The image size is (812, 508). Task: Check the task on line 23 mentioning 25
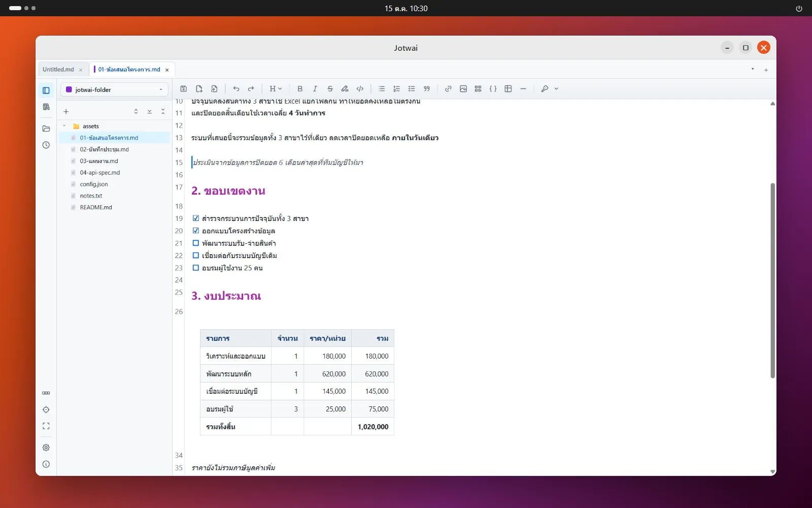point(196,268)
